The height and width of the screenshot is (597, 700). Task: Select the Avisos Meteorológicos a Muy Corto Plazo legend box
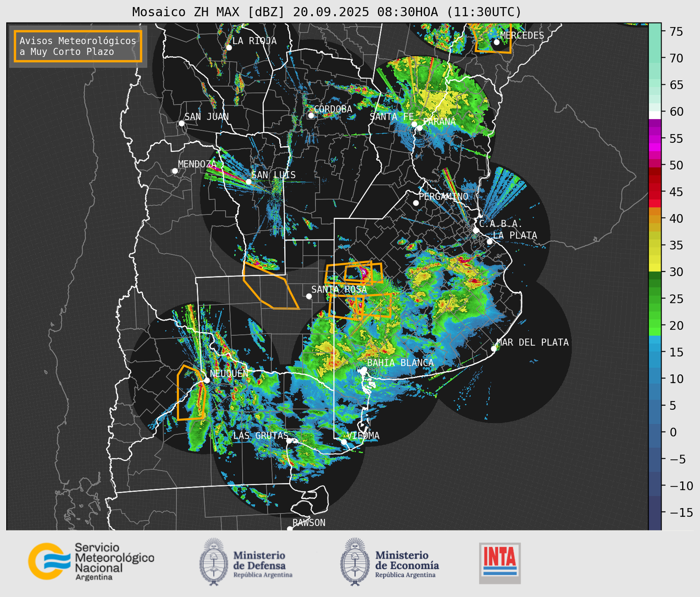coord(78,46)
